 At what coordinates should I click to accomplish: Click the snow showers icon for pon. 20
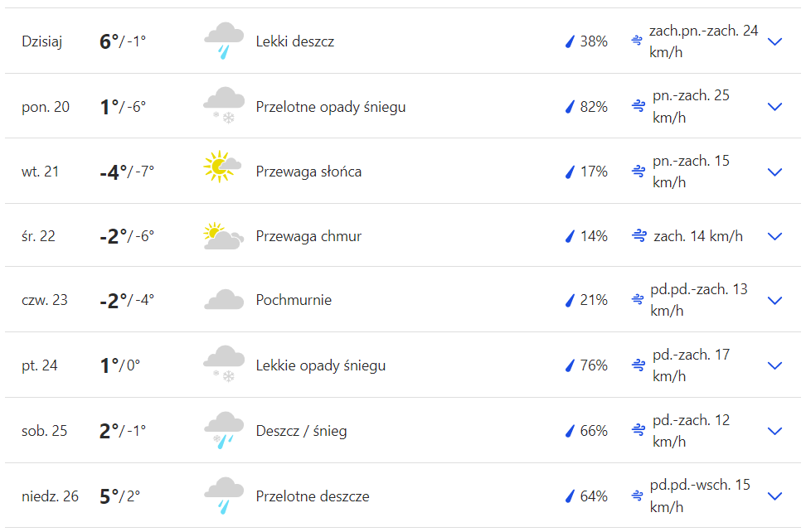224,106
